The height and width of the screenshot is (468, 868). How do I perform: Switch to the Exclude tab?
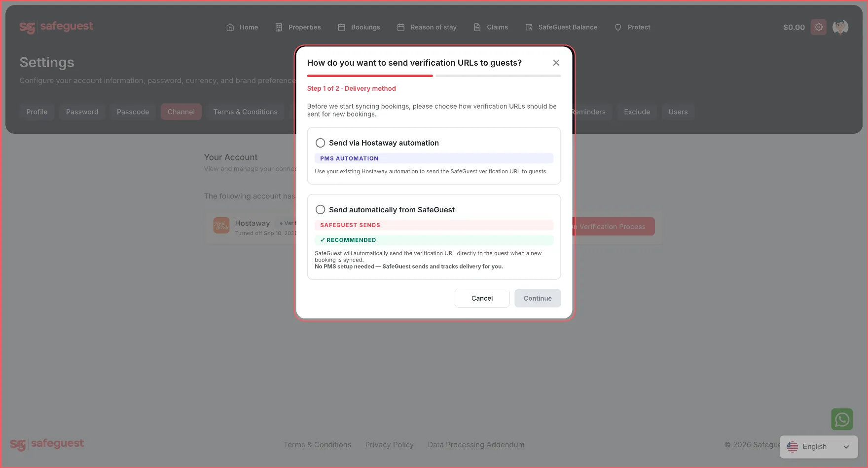coord(637,112)
